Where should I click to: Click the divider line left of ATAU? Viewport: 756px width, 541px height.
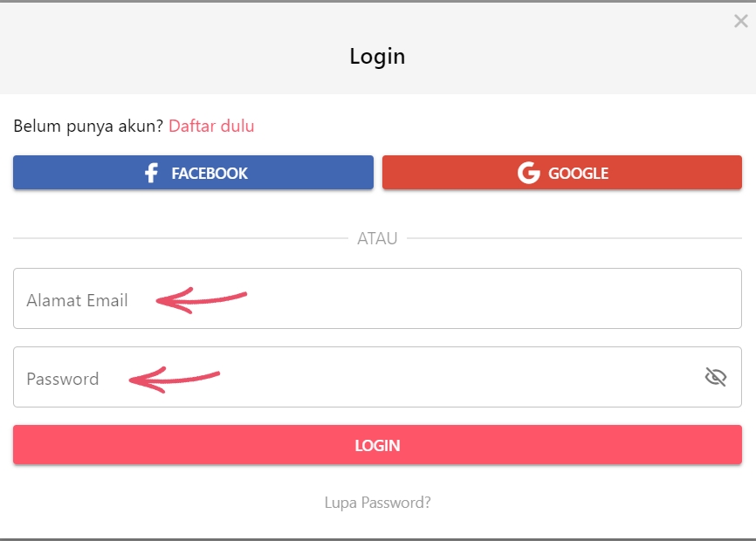pyautogui.click(x=175, y=238)
